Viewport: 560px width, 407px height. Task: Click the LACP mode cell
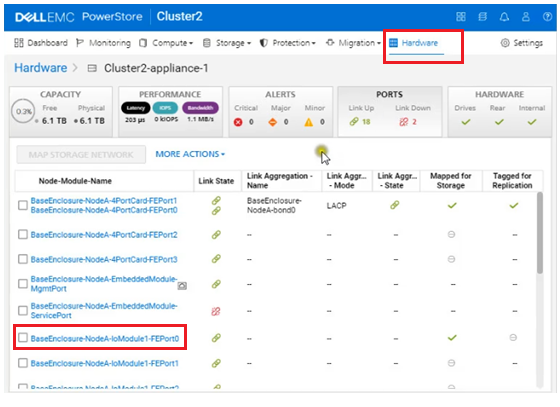(x=336, y=206)
